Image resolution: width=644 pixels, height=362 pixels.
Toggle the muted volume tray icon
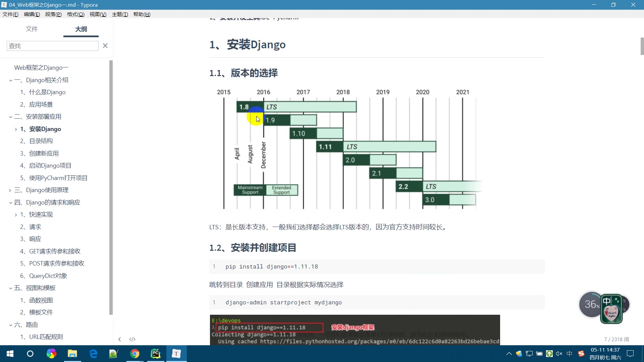tap(559, 354)
